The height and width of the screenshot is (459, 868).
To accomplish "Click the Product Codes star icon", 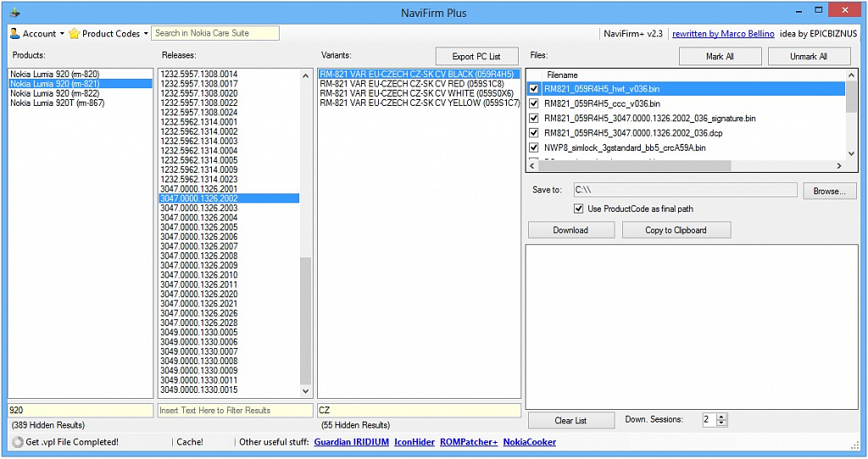I will point(75,34).
